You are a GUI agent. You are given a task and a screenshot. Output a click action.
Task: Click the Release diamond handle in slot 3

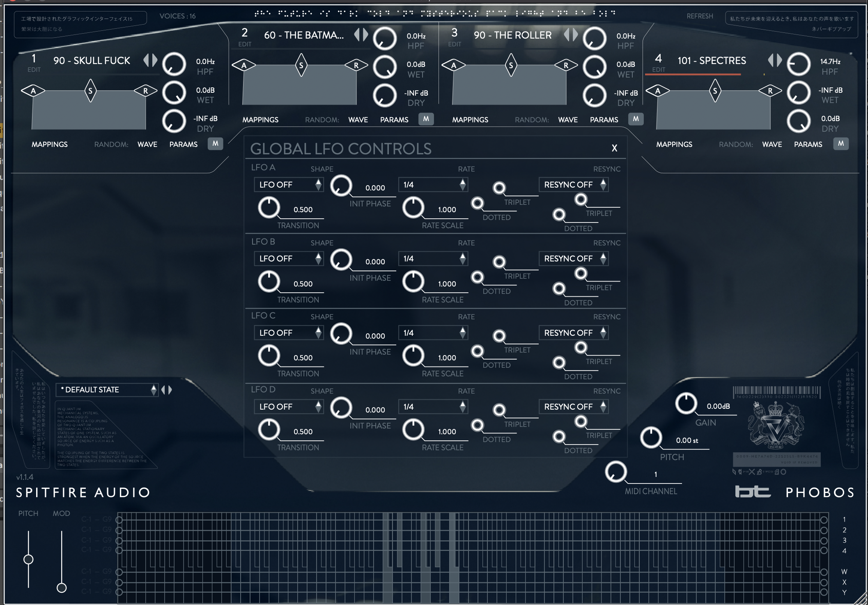[566, 65]
